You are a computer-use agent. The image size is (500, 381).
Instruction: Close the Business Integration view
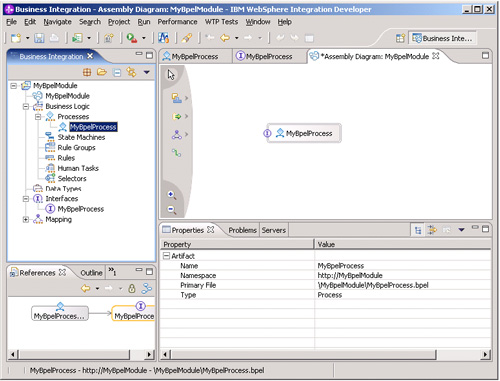click(90, 56)
